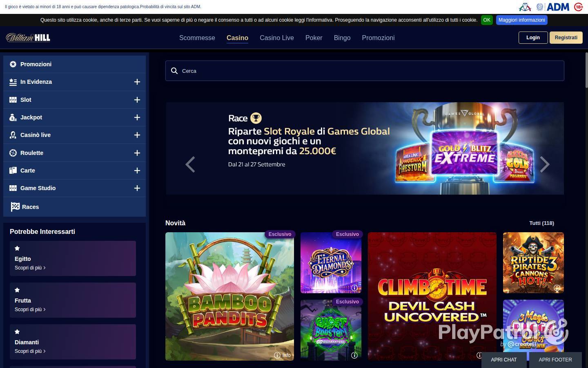The height and width of the screenshot is (368, 588).
Task: Open the Scommesse tab
Action: [197, 38]
